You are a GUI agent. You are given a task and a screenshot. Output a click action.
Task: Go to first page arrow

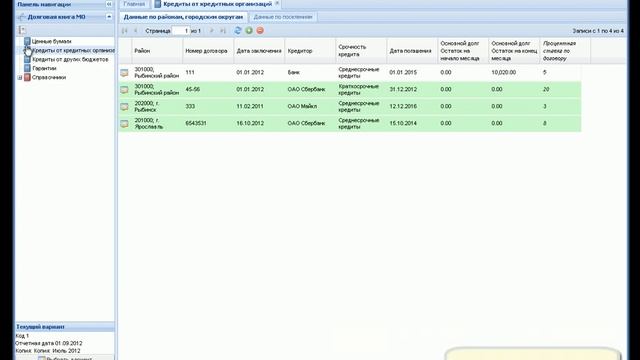[x=124, y=31]
